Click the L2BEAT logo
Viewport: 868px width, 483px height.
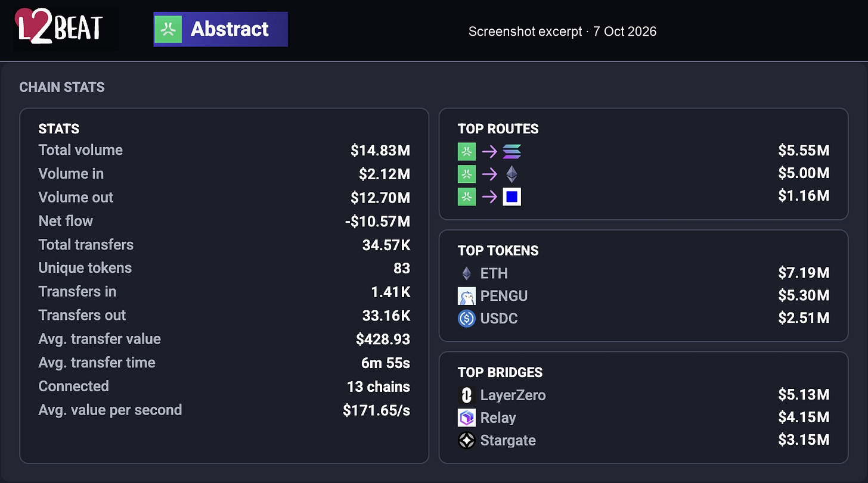pyautogui.click(x=60, y=27)
